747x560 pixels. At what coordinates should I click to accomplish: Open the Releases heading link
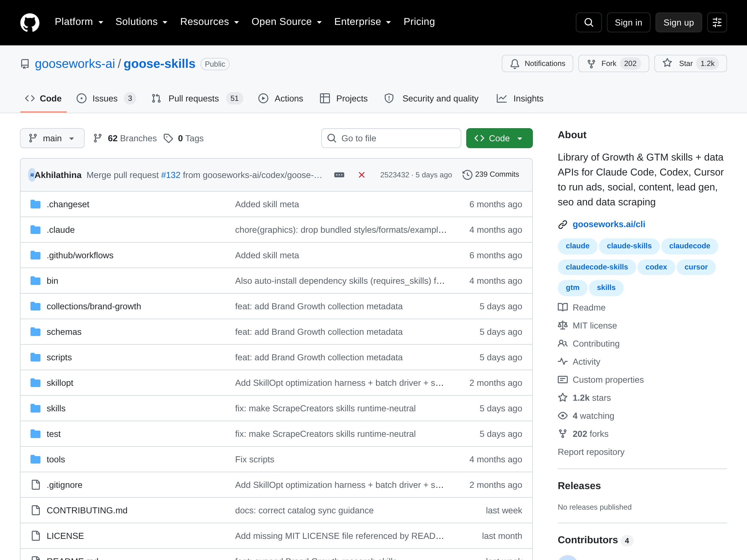point(579,486)
